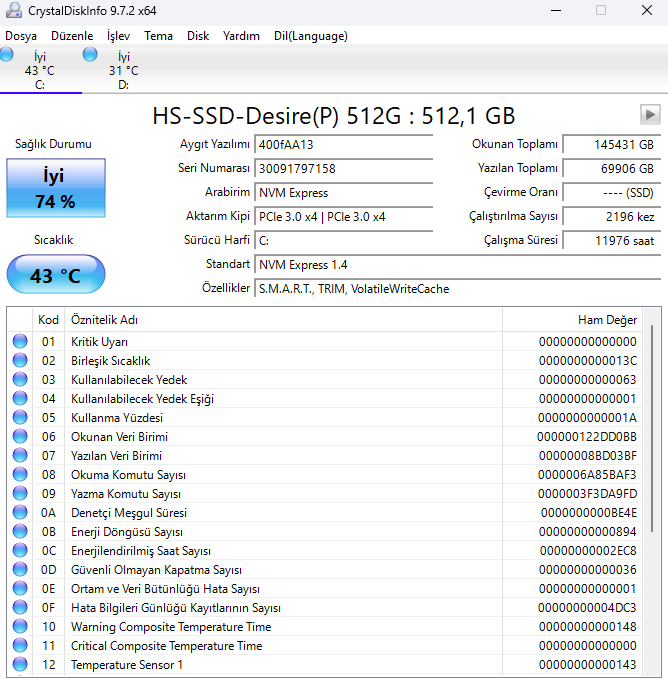668x684 pixels.
Task: Click the next disk arrow button
Action: pos(650,114)
